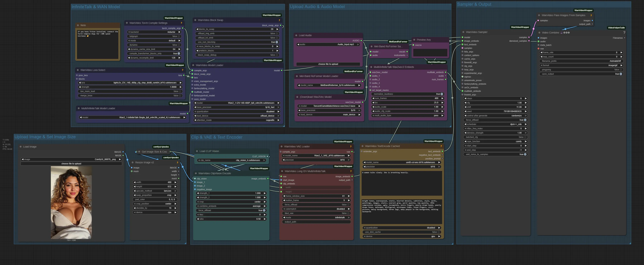Click help icon on Video Combine node
The height and width of the screenshot is (265, 644).
[624, 33]
